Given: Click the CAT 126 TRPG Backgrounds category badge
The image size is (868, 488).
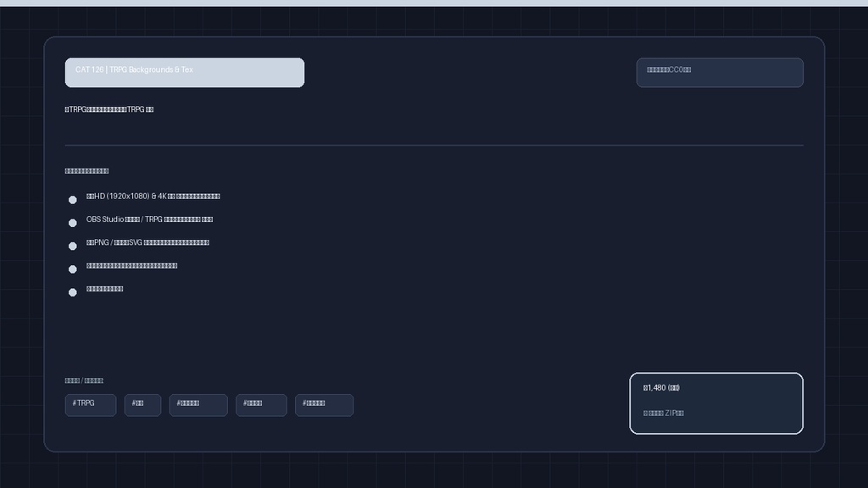Looking at the screenshot, I should coord(184,73).
